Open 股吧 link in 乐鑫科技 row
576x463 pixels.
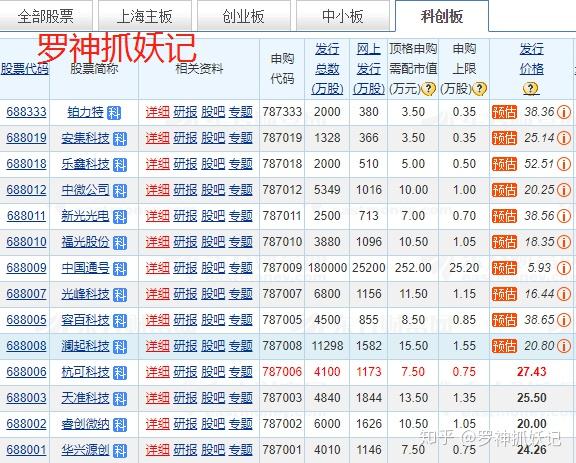[213, 164]
